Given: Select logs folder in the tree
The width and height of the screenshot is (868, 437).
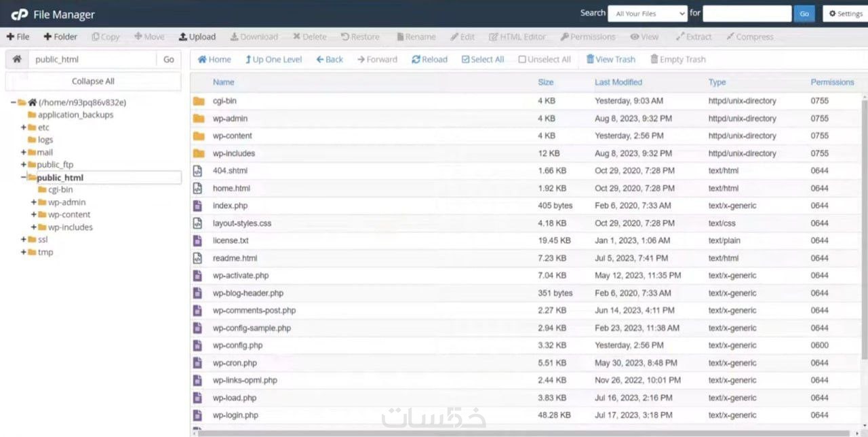Looking at the screenshot, I should click(45, 140).
